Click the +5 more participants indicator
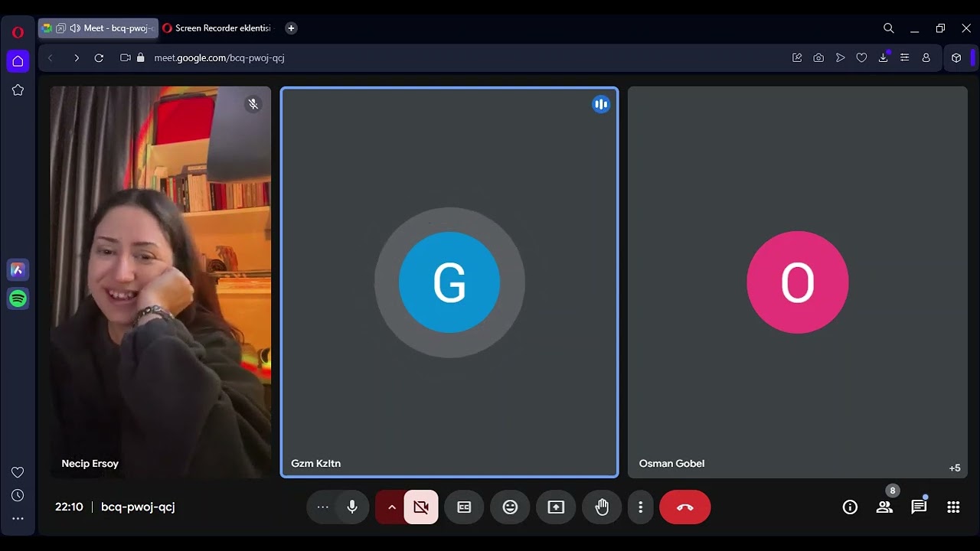The width and height of the screenshot is (980, 551). coord(955,468)
